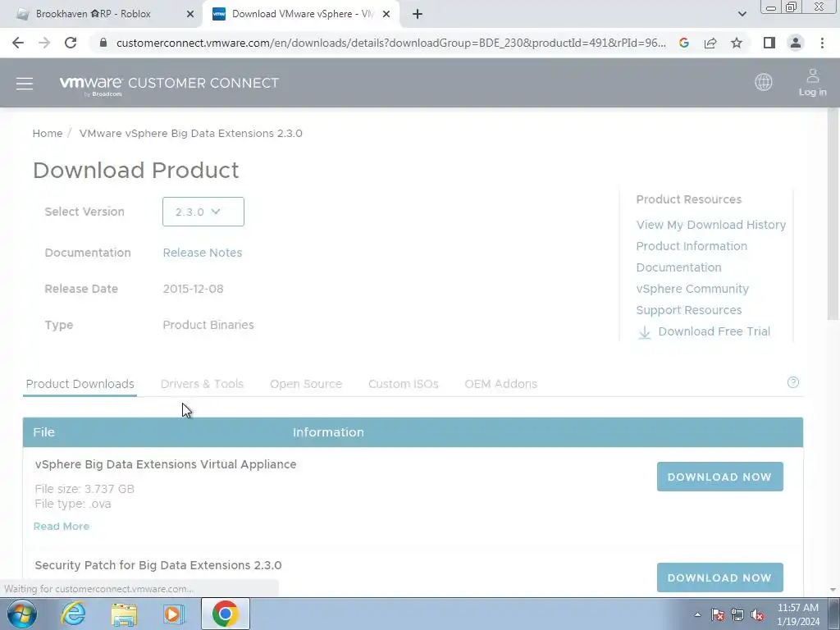Click the browser forward arrow
This screenshot has height=630, width=840.
coord(44,43)
